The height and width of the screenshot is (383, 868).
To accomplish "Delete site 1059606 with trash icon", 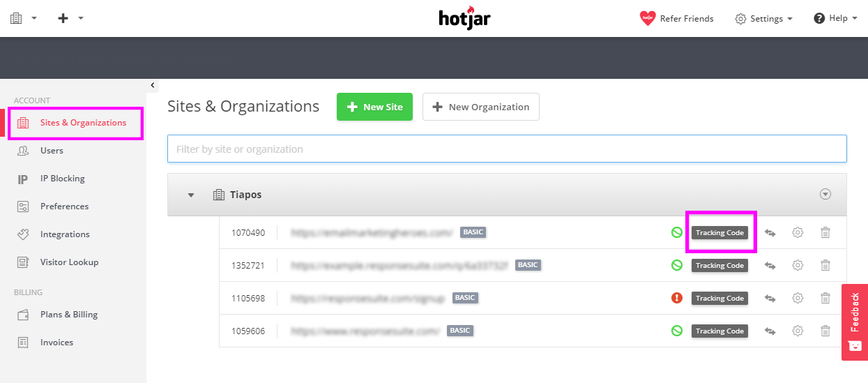I will click(825, 331).
